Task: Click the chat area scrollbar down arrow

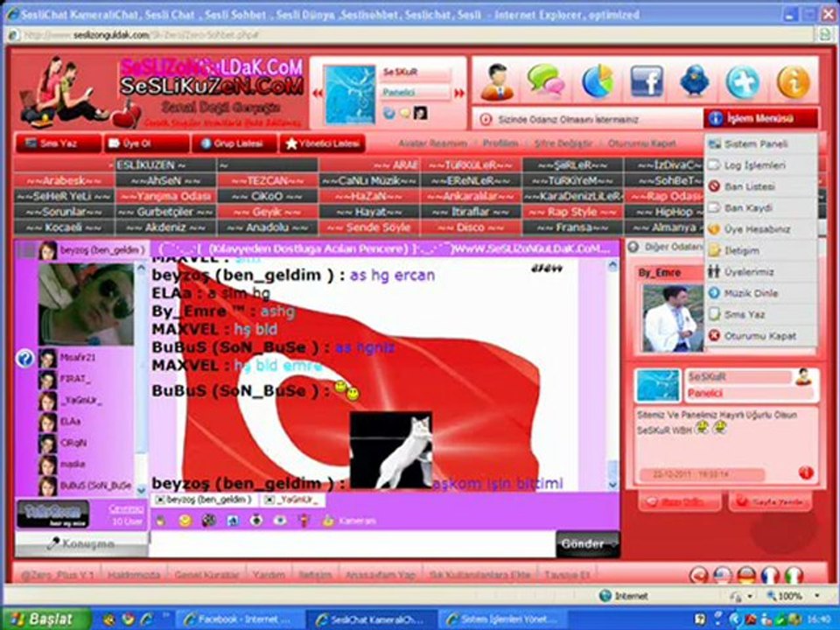Action: (612, 484)
